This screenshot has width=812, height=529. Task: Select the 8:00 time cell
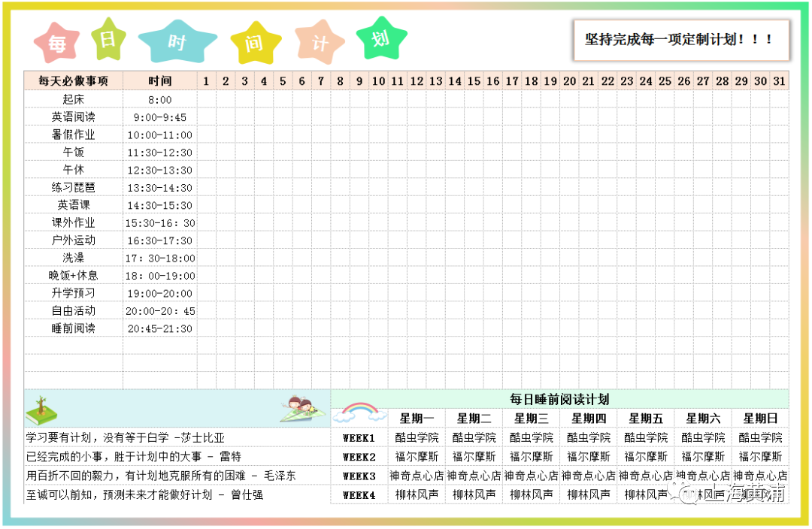160,99
